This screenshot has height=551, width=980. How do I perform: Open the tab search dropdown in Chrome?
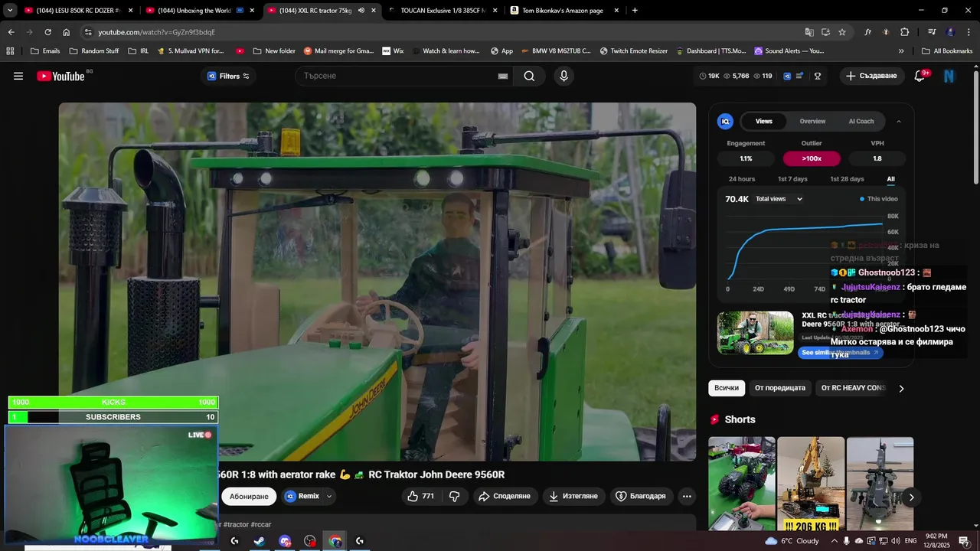coord(10,11)
